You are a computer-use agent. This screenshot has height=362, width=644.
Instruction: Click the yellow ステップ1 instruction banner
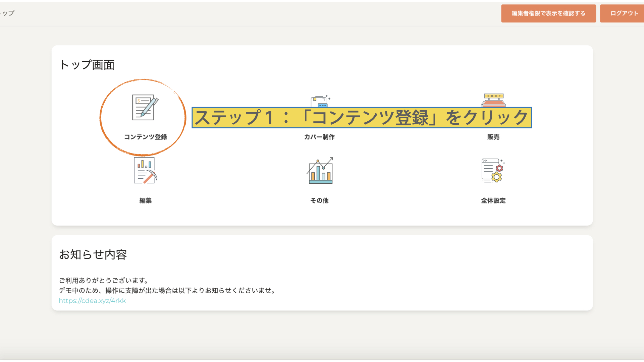click(361, 118)
